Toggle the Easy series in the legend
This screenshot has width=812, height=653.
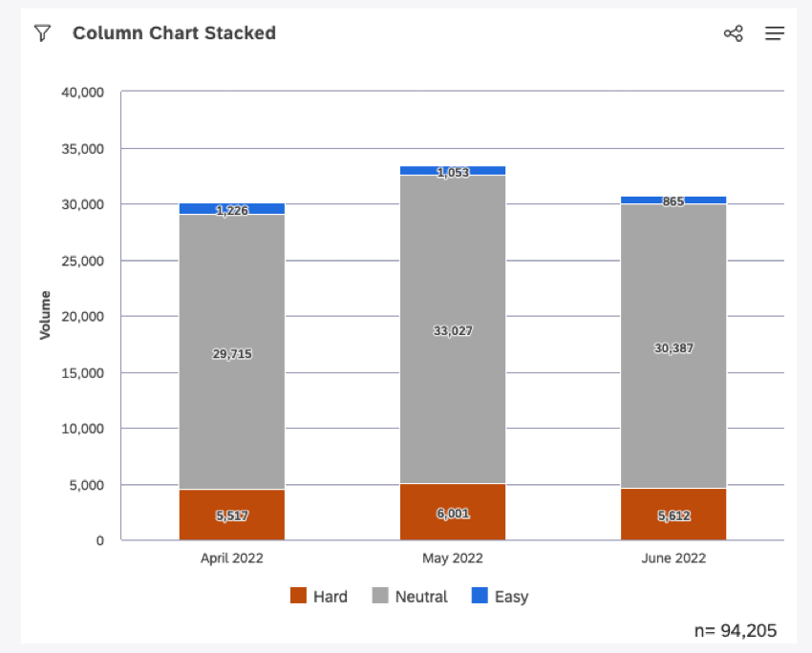click(x=501, y=596)
